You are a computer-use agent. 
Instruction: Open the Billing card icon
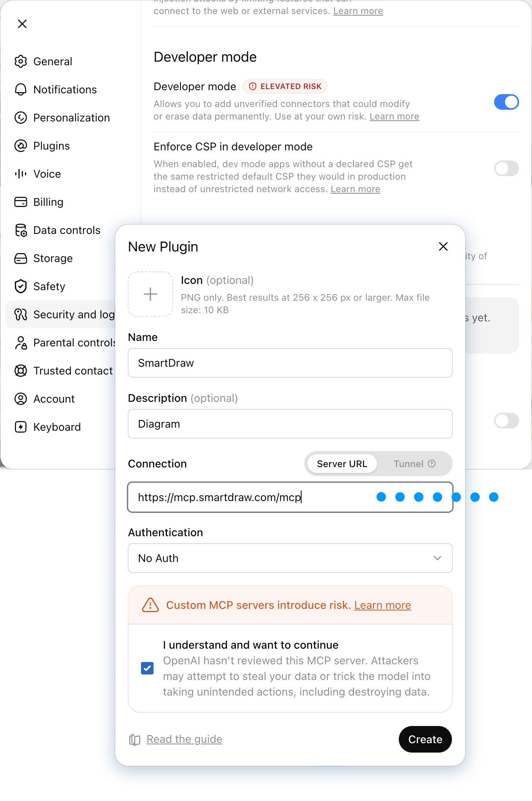[x=21, y=202]
